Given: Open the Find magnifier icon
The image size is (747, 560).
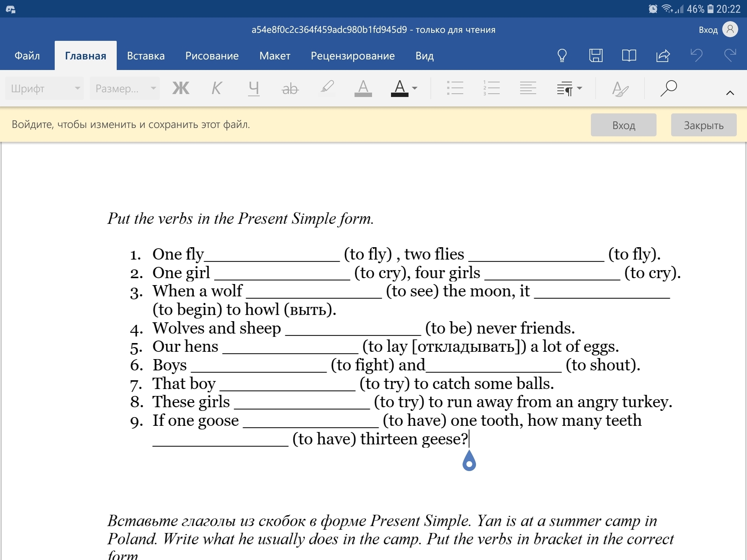Looking at the screenshot, I should (x=668, y=88).
